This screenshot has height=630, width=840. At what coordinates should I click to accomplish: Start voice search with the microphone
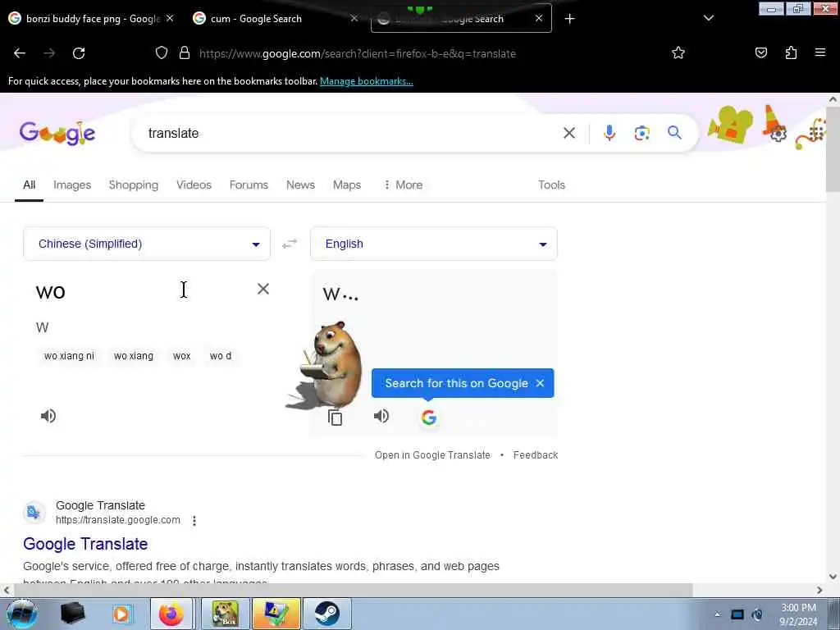point(609,133)
